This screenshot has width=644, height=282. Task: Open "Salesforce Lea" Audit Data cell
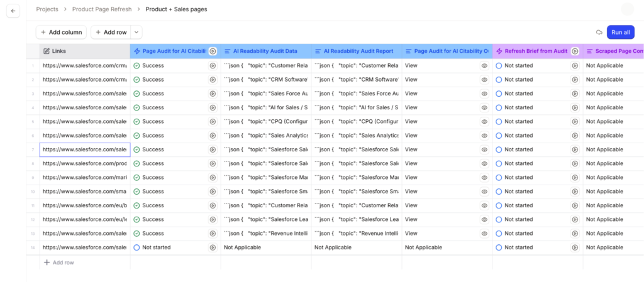coord(266,219)
